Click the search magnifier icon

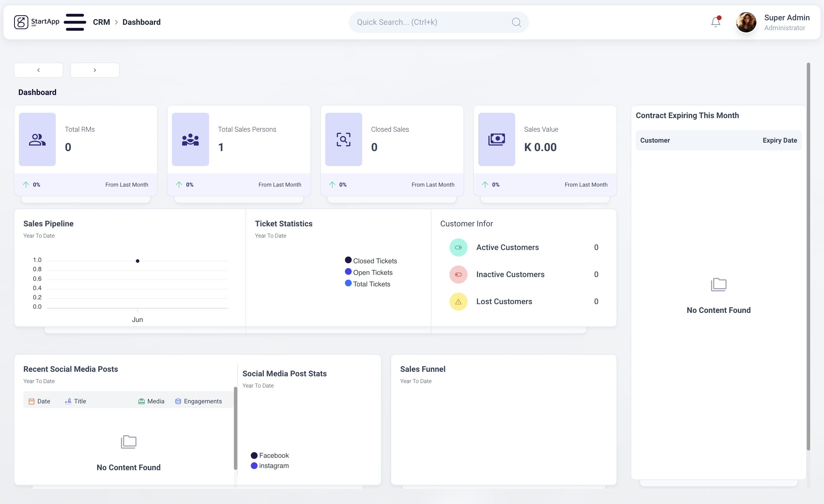point(516,22)
